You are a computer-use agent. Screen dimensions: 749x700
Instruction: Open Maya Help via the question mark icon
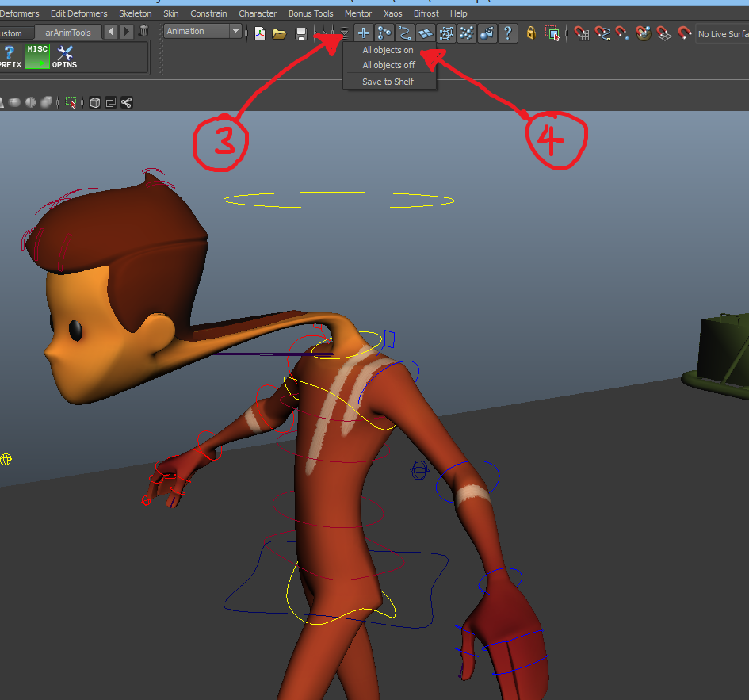point(507,33)
